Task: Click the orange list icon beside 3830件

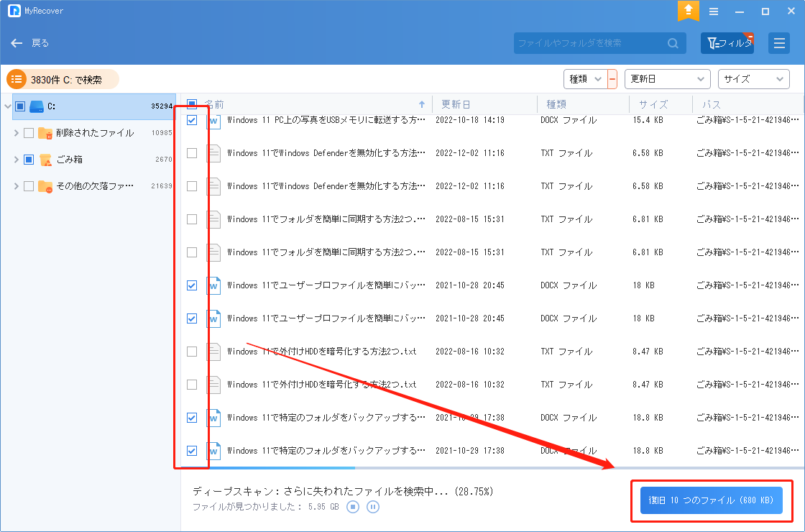Action: 17,80
